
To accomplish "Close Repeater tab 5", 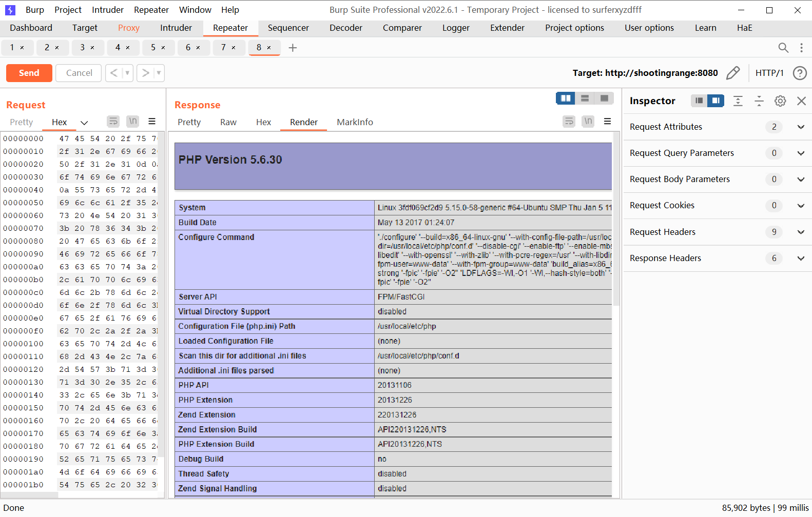I will 163,48.
